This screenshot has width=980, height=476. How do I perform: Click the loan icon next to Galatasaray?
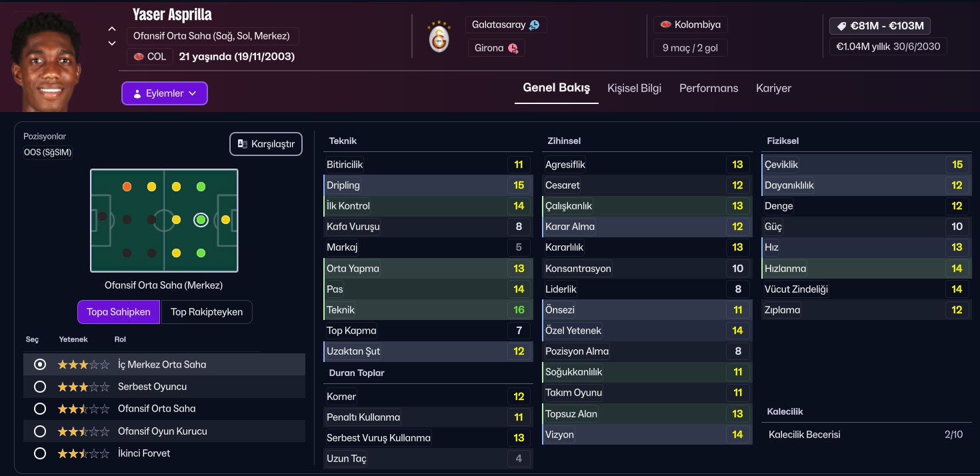pyautogui.click(x=534, y=25)
